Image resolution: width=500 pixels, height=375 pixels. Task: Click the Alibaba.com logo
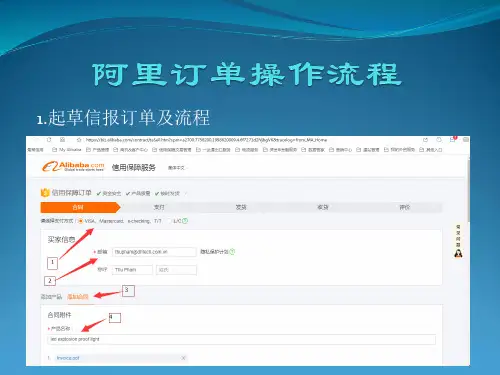pyautogui.click(x=73, y=166)
